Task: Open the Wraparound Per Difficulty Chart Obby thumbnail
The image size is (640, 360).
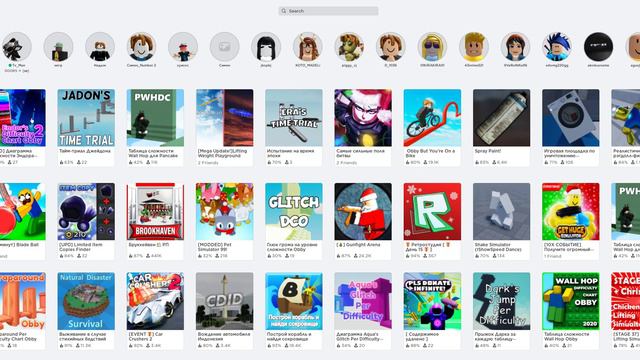Action: tap(22, 301)
